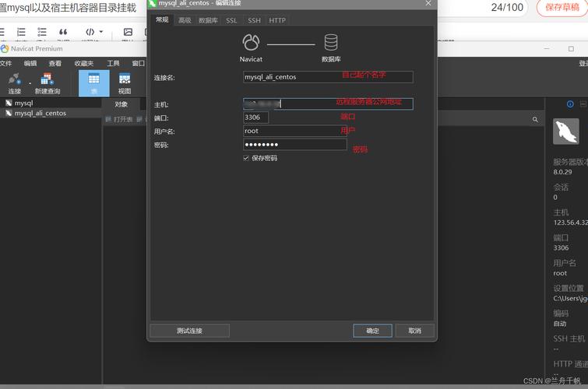Click the MySQL dolphin thumbnail
Image resolution: width=588 pixels, height=389 pixels.
click(x=566, y=131)
